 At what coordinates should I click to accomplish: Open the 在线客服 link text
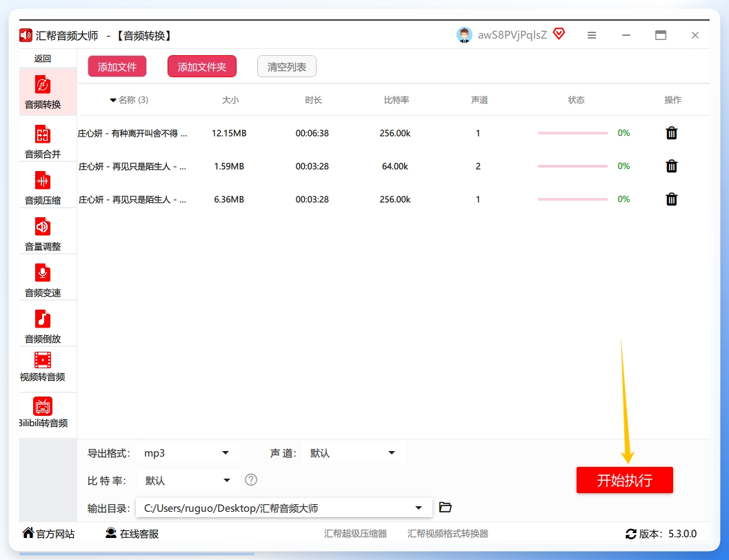point(139,534)
